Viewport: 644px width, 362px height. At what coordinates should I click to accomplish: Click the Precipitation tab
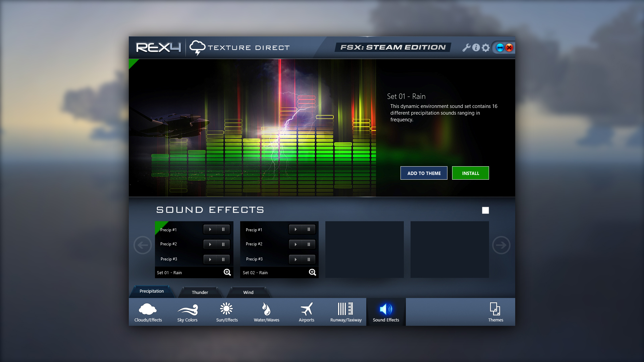coord(152,291)
